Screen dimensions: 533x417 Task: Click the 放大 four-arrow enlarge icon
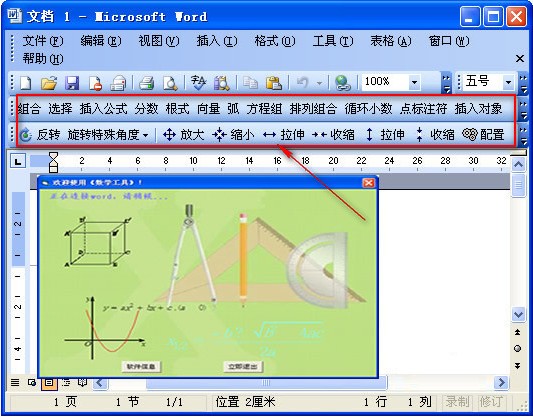pos(169,135)
